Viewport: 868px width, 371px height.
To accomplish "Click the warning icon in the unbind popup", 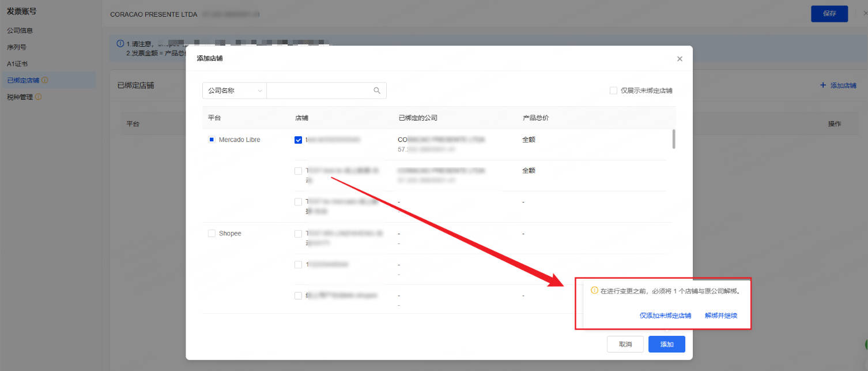I will [x=594, y=291].
